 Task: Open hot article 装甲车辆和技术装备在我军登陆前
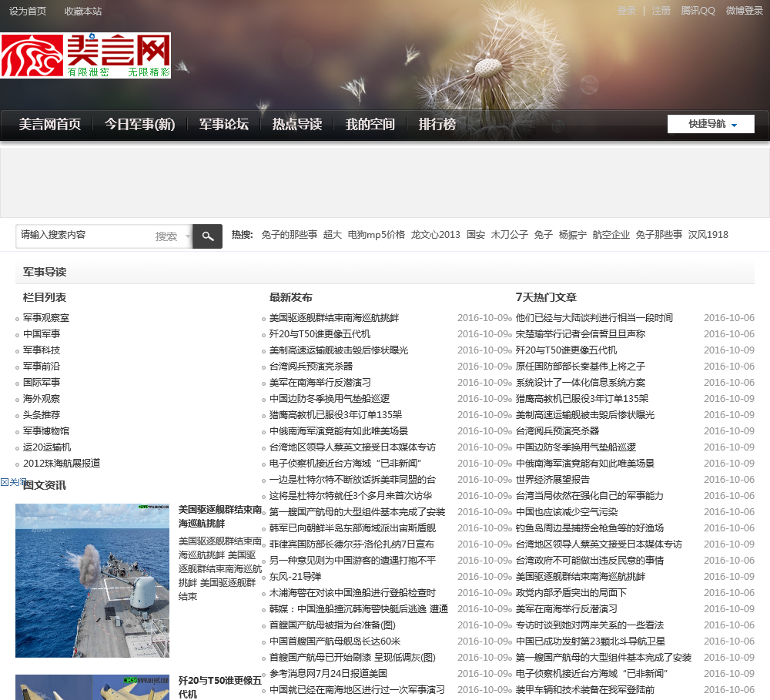pos(585,690)
